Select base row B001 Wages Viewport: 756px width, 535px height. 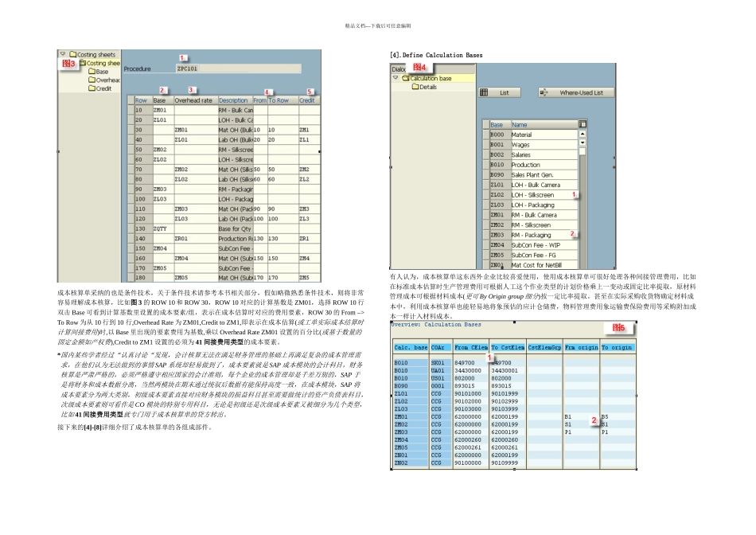click(533, 145)
